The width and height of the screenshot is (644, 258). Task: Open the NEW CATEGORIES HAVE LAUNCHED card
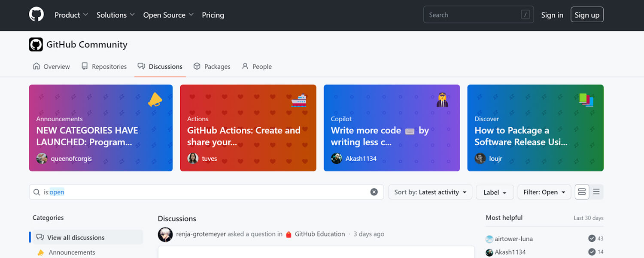pyautogui.click(x=101, y=128)
